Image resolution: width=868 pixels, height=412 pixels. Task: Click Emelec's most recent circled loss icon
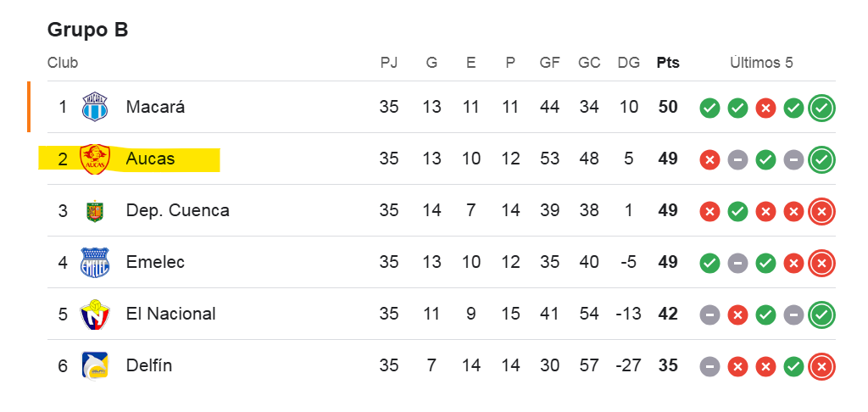tap(821, 263)
